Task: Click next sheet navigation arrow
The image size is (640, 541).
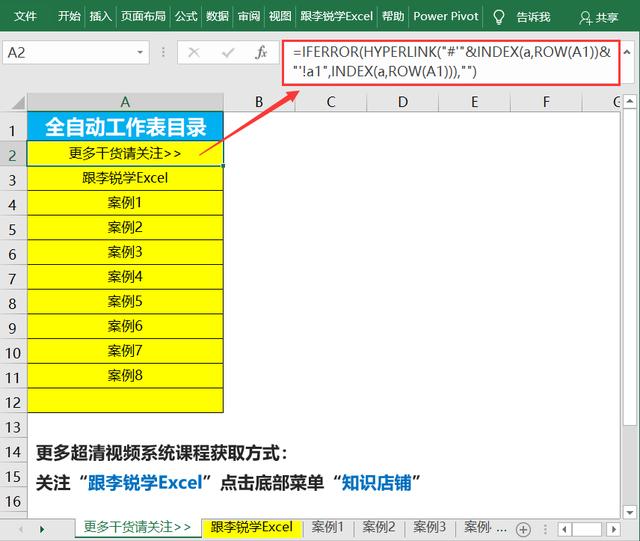Action: 42,530
